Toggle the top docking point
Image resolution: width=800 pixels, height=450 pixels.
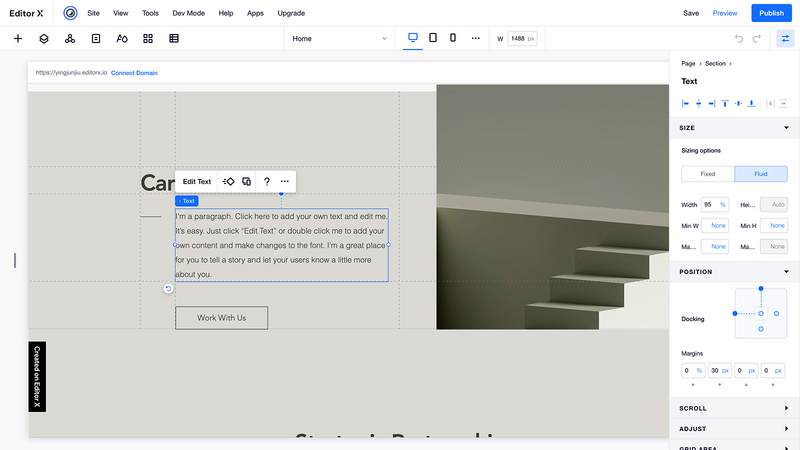tap(761, 289)
